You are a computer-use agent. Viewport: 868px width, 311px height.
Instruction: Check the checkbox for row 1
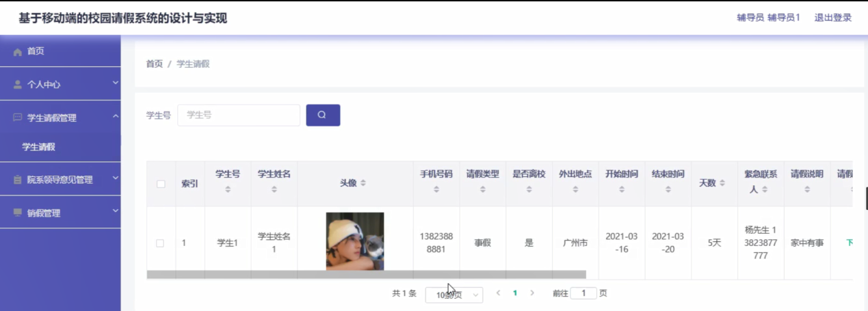click(x=160, y=243)
